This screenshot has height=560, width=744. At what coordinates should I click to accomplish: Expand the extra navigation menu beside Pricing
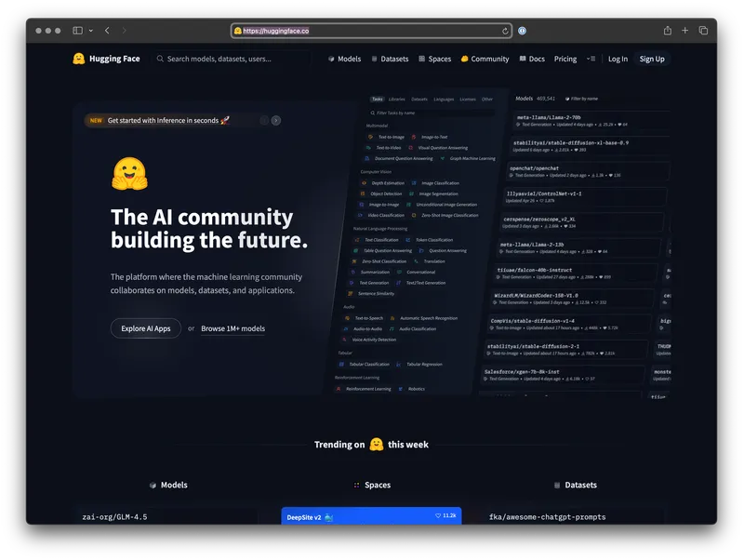[x=591, y=59]
